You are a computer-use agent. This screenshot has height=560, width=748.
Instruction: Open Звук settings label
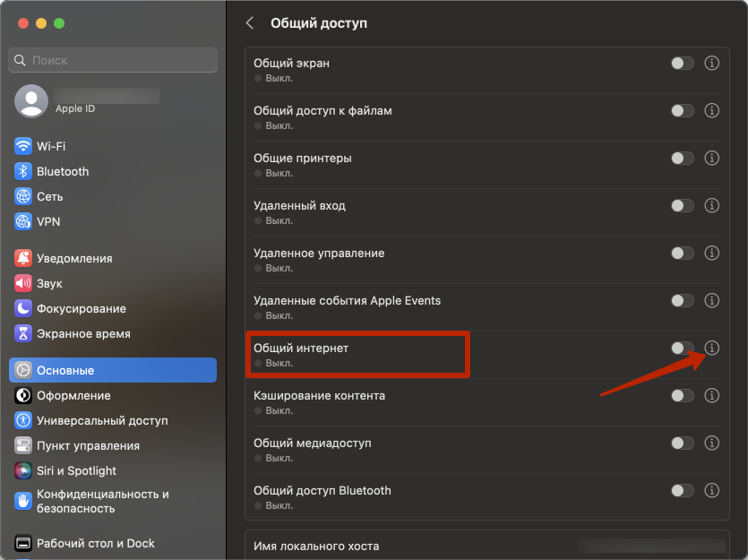pyautogui.click(x=49, y=283)
